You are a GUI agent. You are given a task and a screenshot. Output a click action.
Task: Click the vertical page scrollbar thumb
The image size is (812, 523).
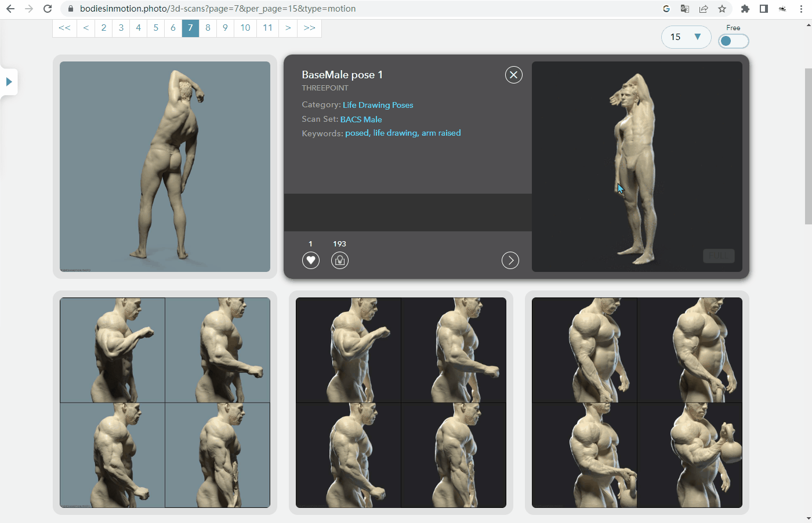coord(809,146)
